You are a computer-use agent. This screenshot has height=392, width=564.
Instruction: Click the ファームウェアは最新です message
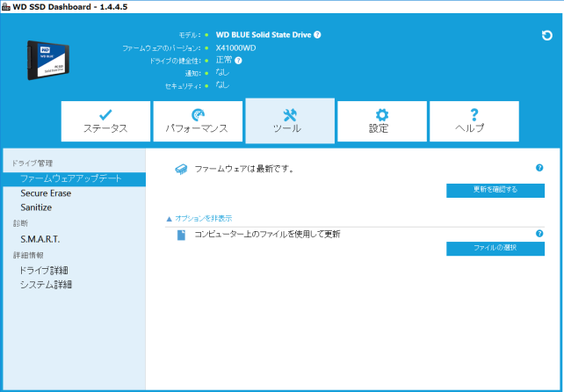(244, 169)
